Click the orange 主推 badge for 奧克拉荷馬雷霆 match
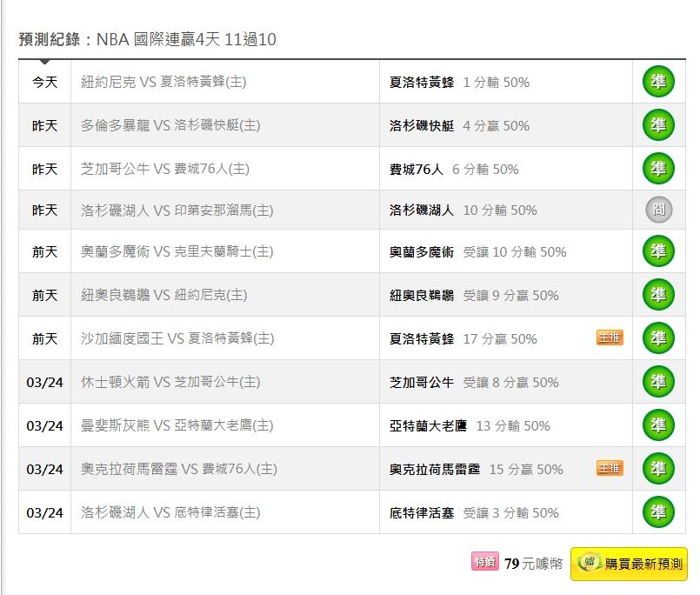The image size is (700, 595). [610, 468]
